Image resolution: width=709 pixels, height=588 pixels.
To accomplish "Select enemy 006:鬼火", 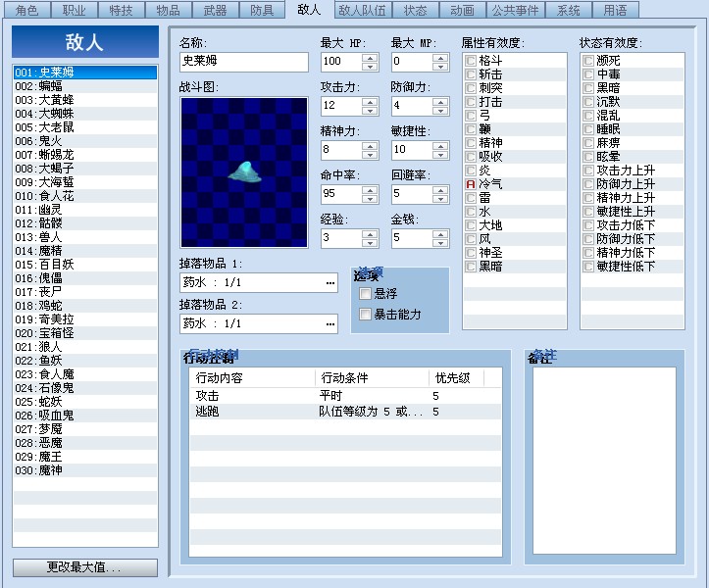I will 85,141.
